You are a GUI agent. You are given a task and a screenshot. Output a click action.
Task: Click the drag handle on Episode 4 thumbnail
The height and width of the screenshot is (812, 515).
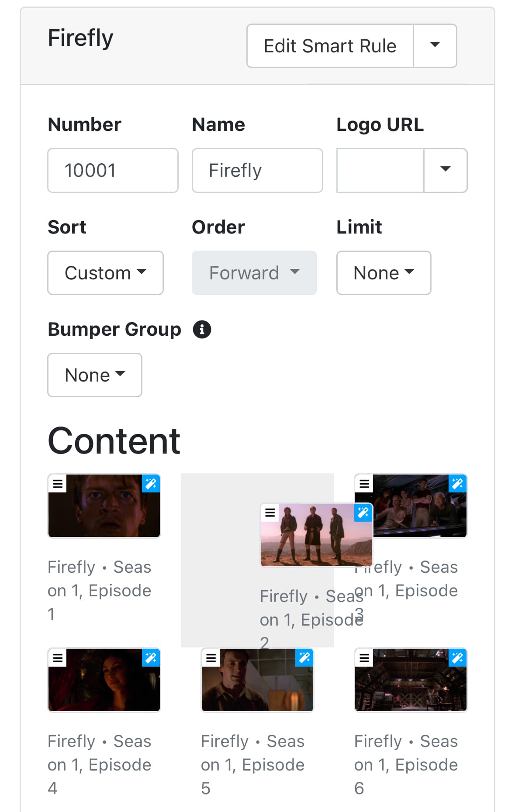(x=58, y=658)
